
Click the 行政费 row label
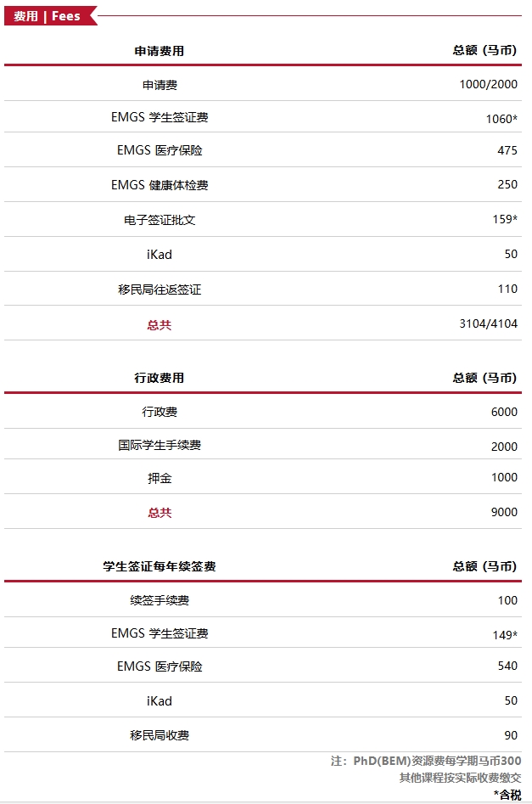[160, 412]
